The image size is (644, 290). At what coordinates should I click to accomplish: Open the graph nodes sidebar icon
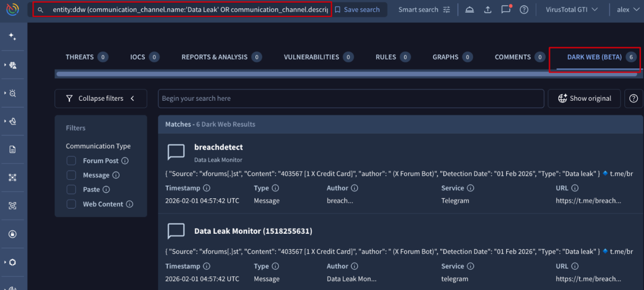pos(12,178)
